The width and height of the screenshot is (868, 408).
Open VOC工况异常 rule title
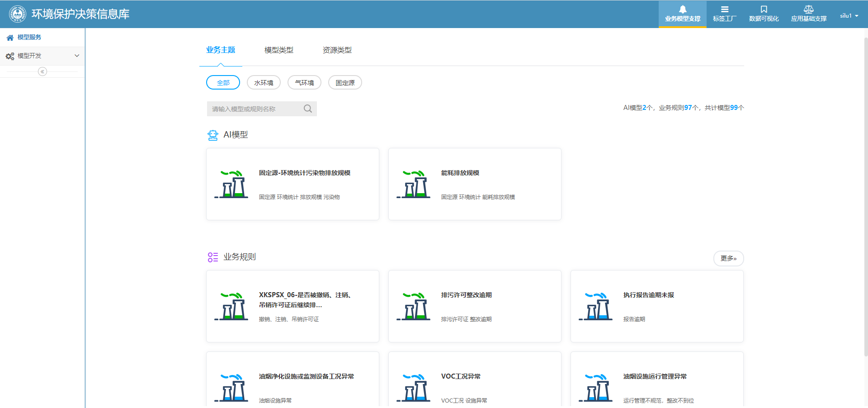click(461, 376)
